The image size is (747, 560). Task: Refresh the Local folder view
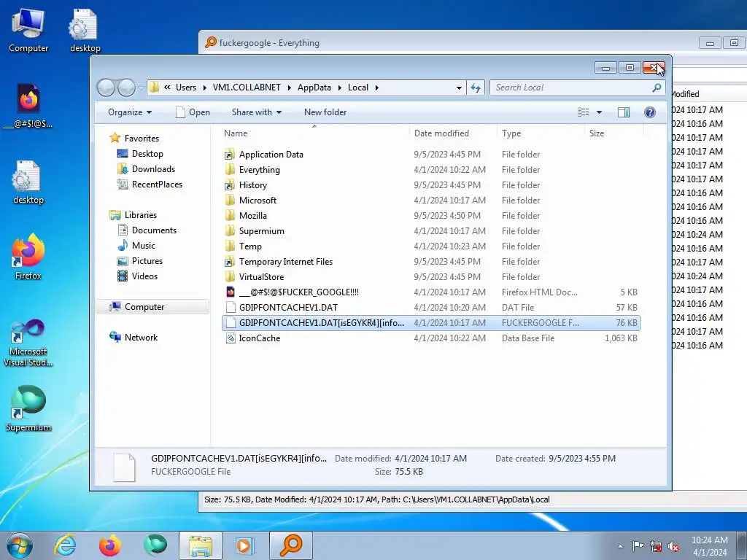476,87
